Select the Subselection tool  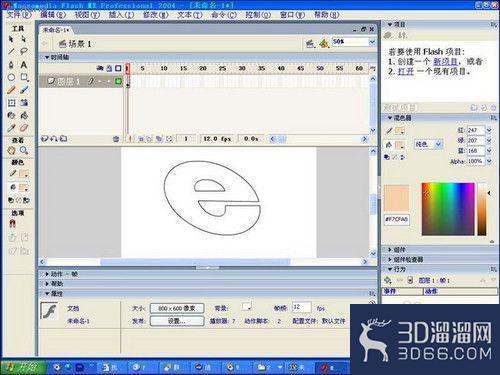click(x=24, y=39)
